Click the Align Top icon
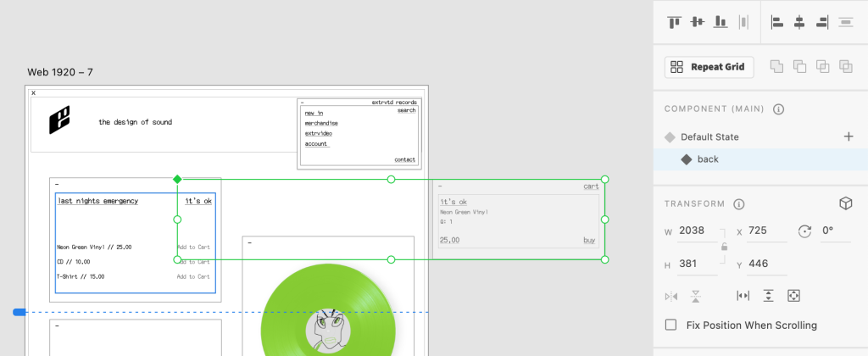Viewport: 868px width, 356px height. click(675, 22)
